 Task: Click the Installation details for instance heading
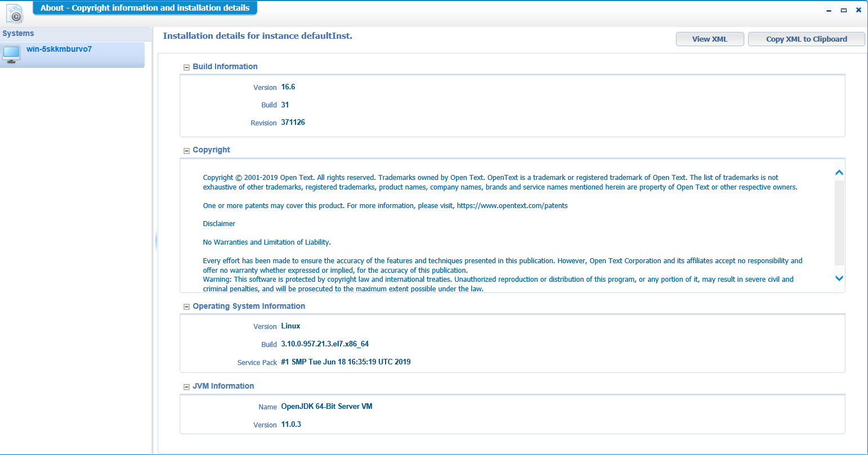point(257,36)
